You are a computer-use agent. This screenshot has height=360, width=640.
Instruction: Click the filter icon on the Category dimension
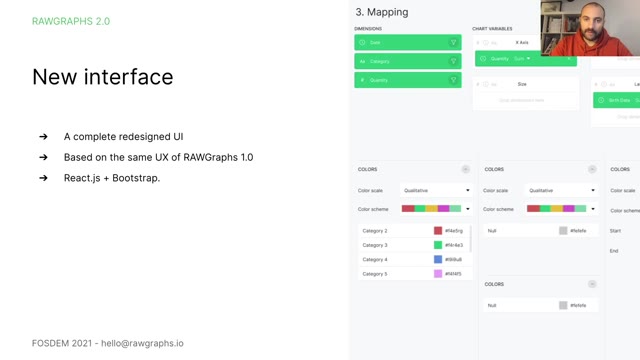(x=453, y=61)
